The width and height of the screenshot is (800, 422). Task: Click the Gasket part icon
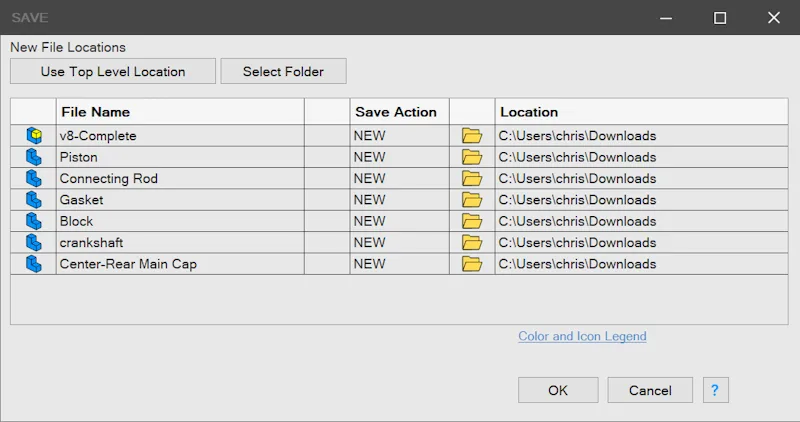tap(34, 200)
